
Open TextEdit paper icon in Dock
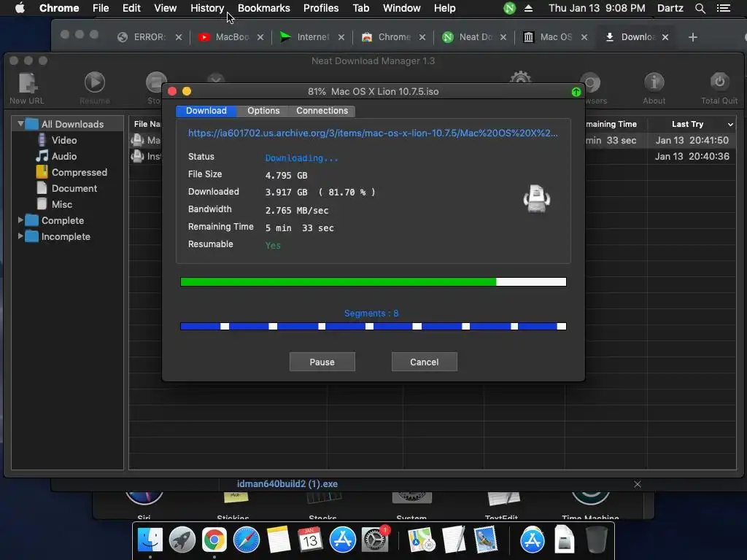tap(454, 540)
